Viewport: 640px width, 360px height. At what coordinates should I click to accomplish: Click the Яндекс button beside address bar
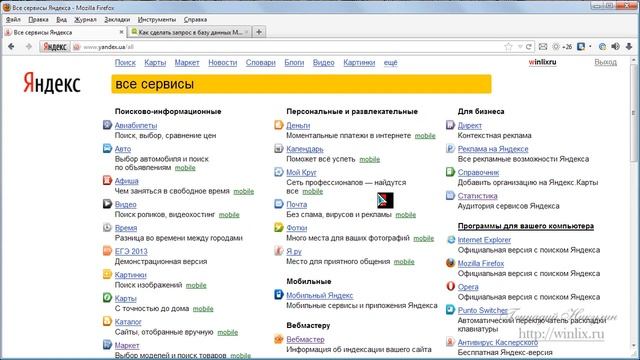click(x=55, y=47)
